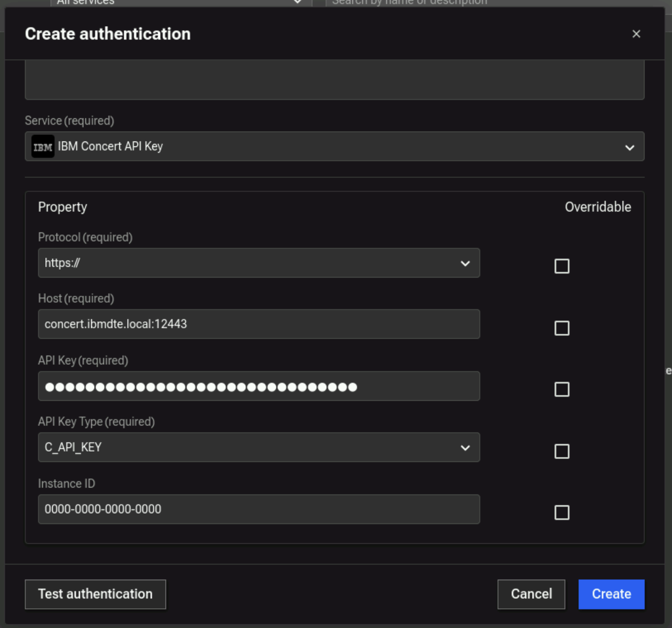Select the Instance ID text field
672x628 pixels.
click(259, 510)
